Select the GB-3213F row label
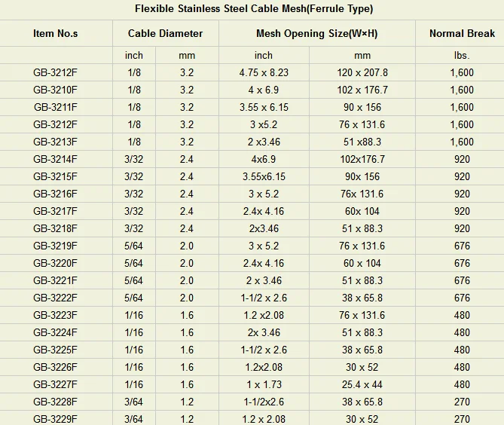The image size is (504, 425). pyautogui.click(x=55, y=142)
